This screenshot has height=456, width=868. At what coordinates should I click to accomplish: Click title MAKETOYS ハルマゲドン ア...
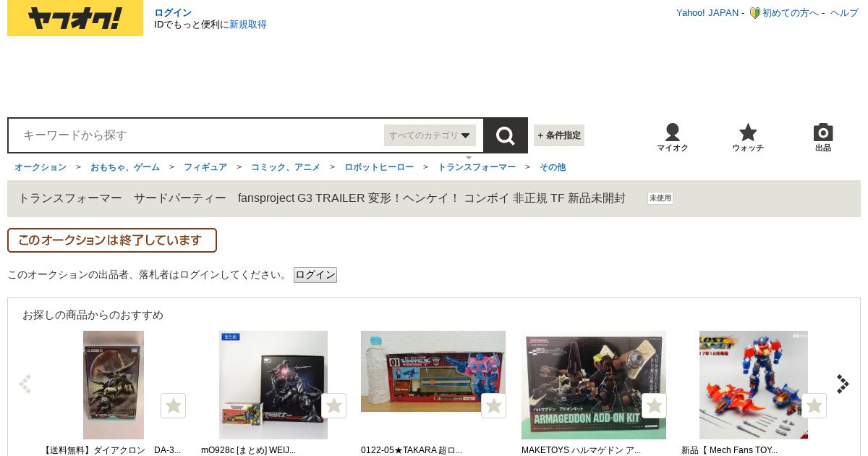coord(581,450)
